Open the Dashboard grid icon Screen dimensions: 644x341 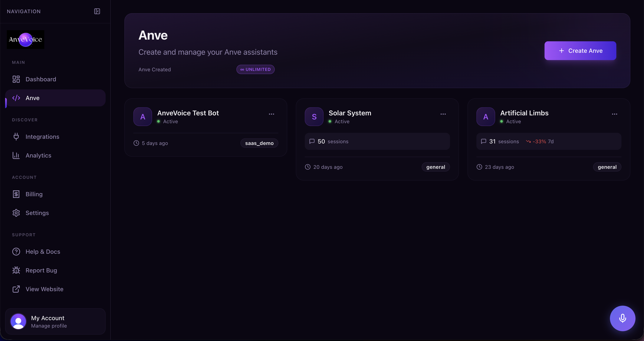click(x=16, y=79)
